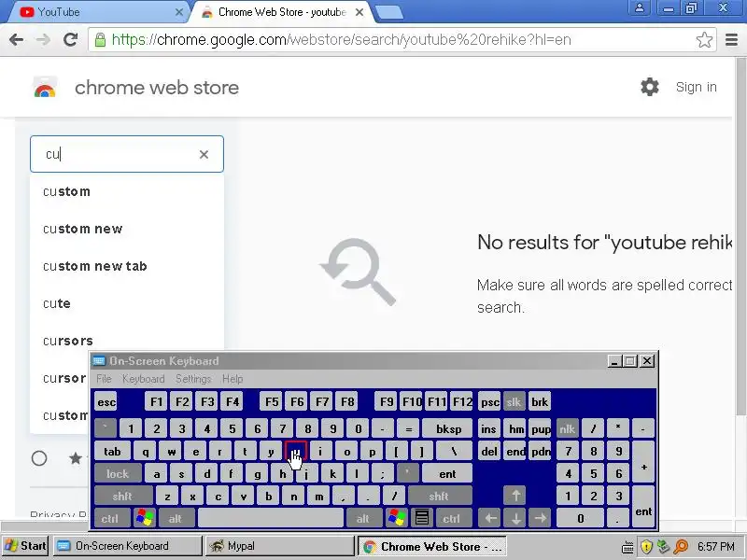This screenshot has height=560, width=747.
Task: Toggle the slk scroll lock key
Action: pos(514,402)
